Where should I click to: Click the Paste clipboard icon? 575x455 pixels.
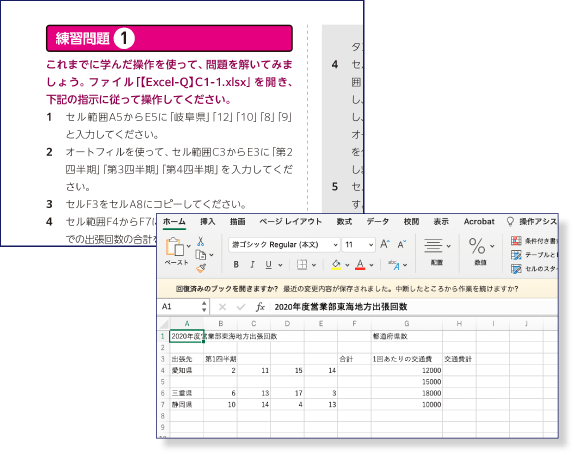coord(175,246)
